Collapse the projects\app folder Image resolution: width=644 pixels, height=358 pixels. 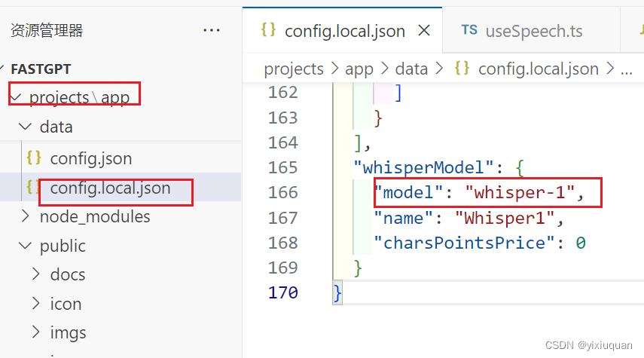click(16, 97)
